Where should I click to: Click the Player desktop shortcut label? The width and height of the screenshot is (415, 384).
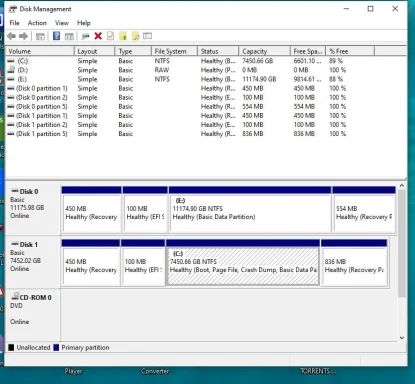point(73,371)
